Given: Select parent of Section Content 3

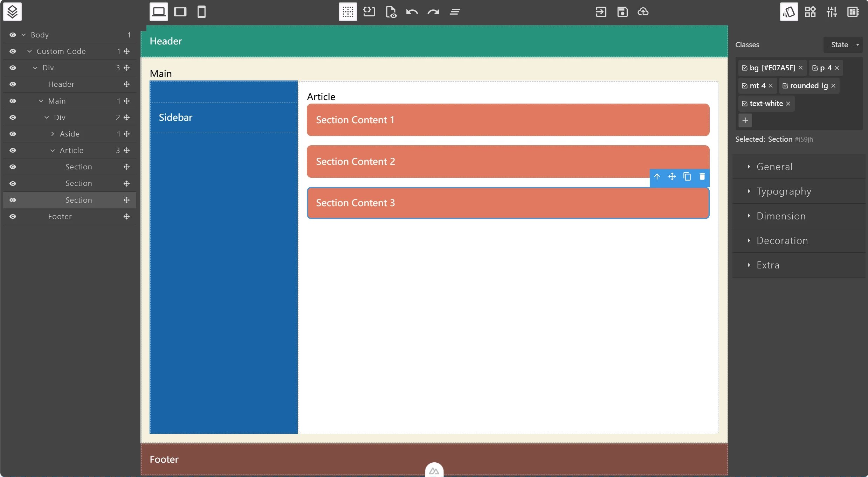Looking at the screenshot, I should (x=657, y=177).
